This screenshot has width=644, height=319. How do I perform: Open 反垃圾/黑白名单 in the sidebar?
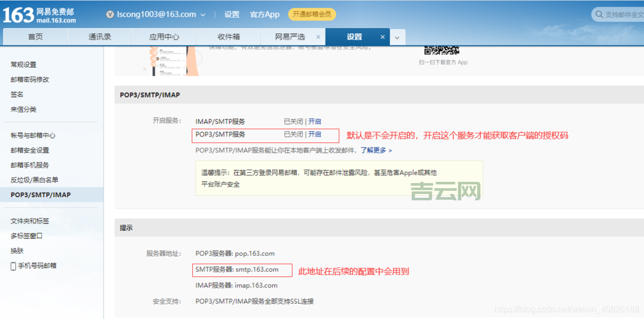[34, 180]
